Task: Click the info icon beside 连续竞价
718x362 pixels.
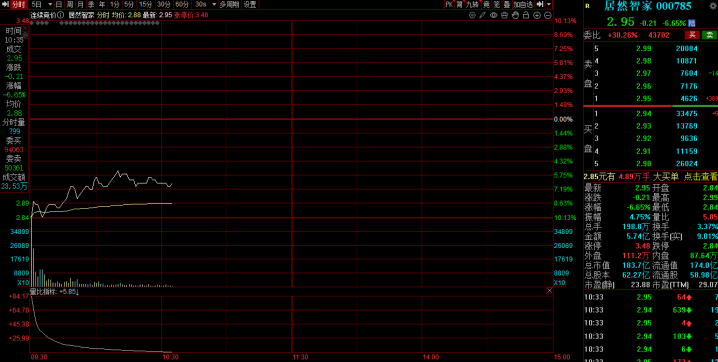Action: [x=60, y=15]
